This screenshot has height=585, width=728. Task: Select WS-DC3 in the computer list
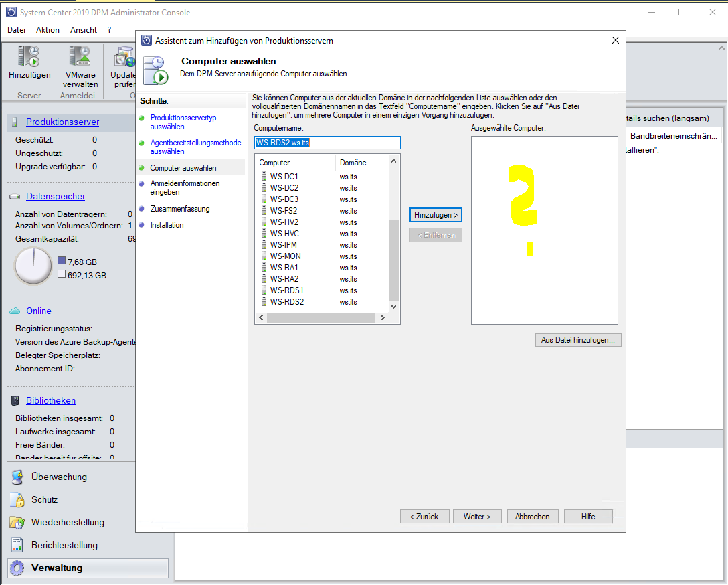point(284,199)
